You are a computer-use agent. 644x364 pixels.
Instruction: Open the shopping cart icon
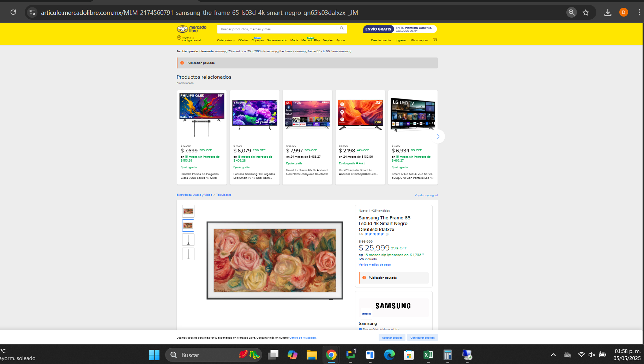click(435, 40)
